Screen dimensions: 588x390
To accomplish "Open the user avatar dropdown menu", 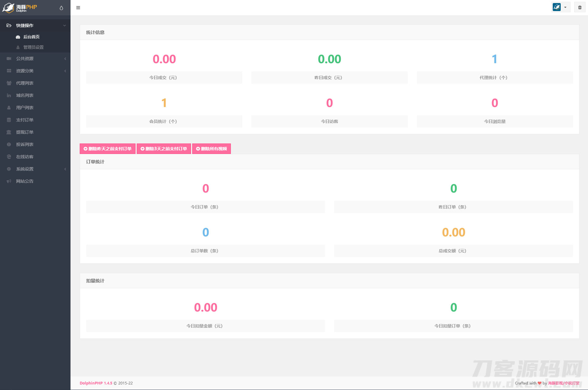I will click(x=560, y=7).
